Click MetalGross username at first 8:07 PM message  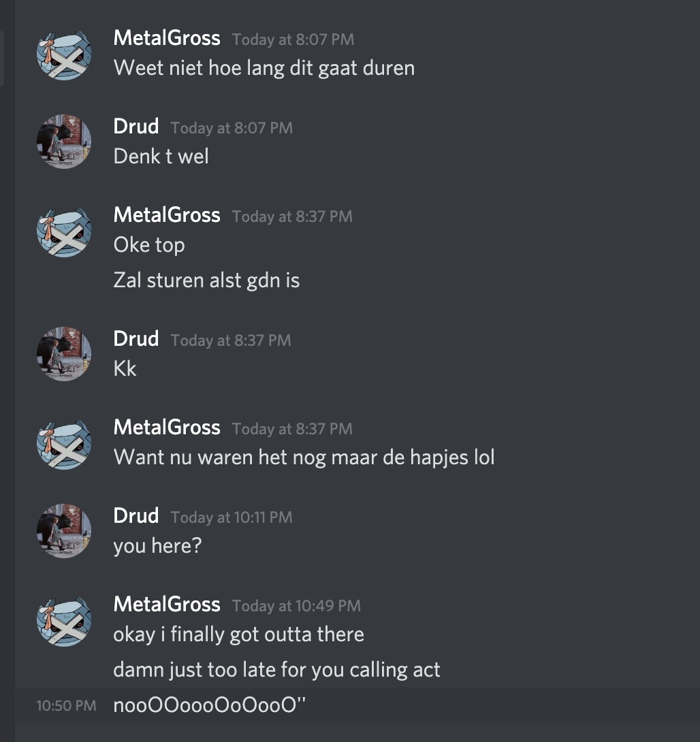pos(167,38)
